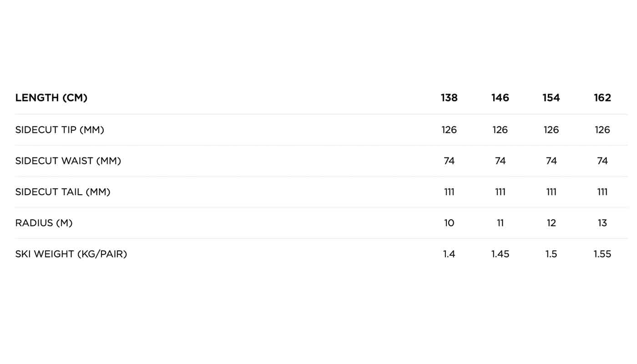Select the SIDECUT WAIST (MM) row label

[68, 161]
